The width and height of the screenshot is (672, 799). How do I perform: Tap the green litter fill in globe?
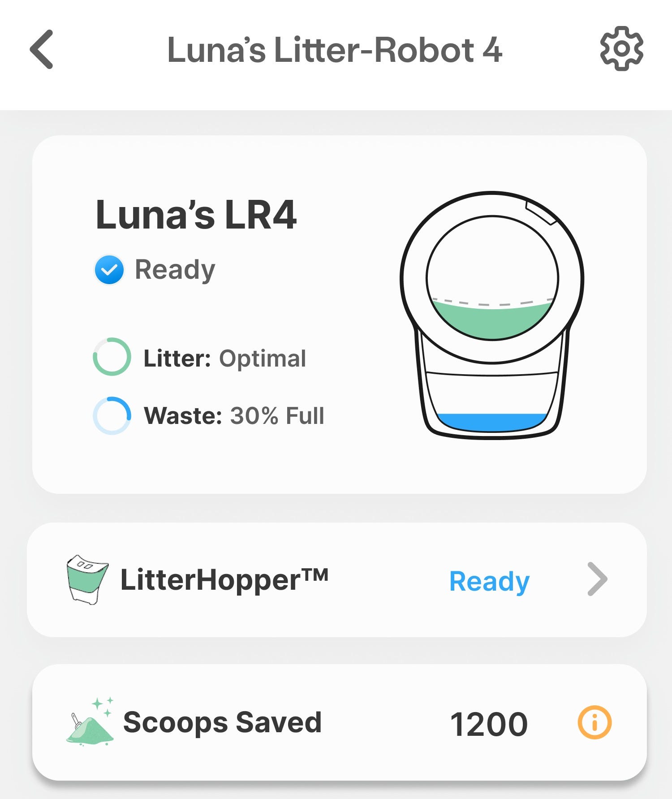click(492, 320)
